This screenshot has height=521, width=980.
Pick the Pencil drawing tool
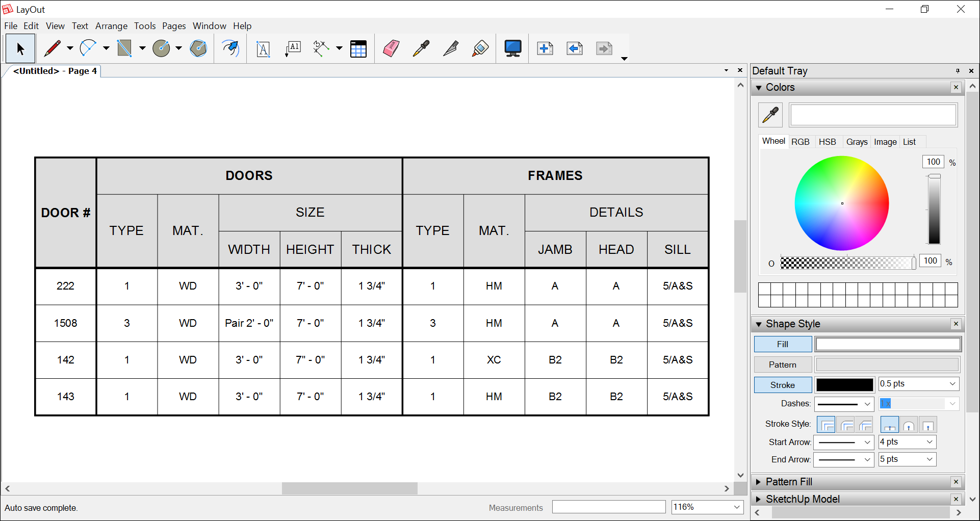(x=53, y=48)
